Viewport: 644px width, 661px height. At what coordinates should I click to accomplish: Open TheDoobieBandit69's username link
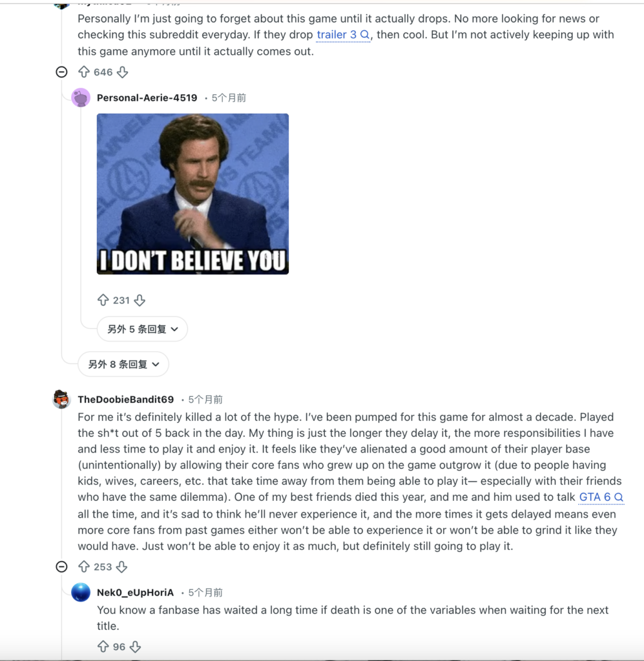[126, 400]
